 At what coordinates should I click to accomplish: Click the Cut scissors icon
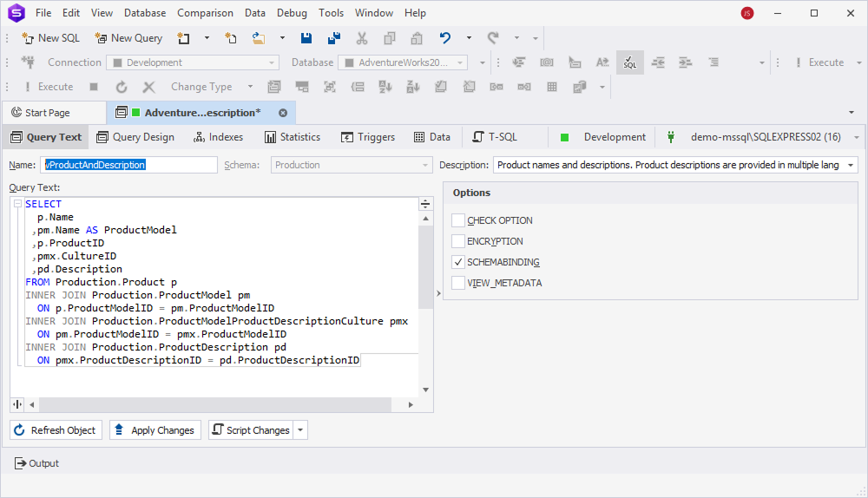pos(361,38)
